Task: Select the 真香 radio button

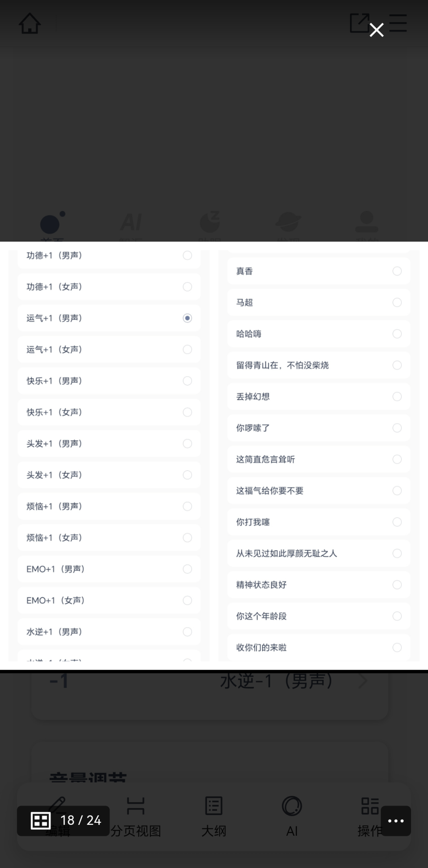Action: 397,271
